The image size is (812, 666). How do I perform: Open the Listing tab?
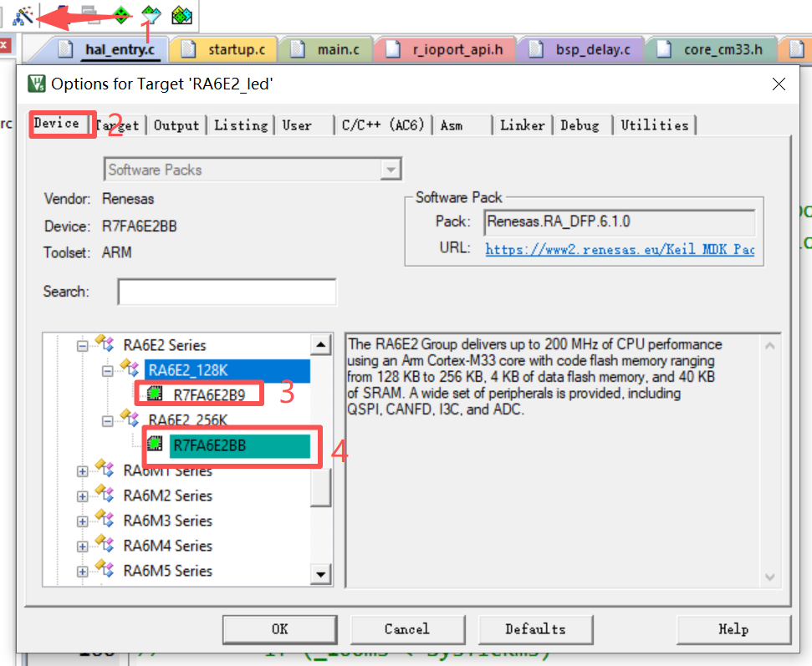[241, 125]
